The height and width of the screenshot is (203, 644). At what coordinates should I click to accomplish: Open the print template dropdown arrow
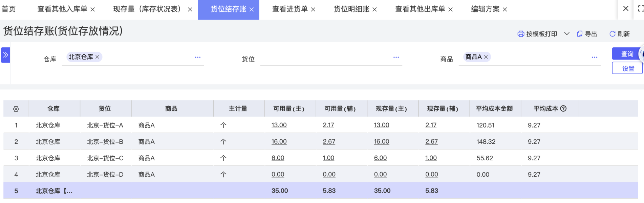[x=567, y=34]
